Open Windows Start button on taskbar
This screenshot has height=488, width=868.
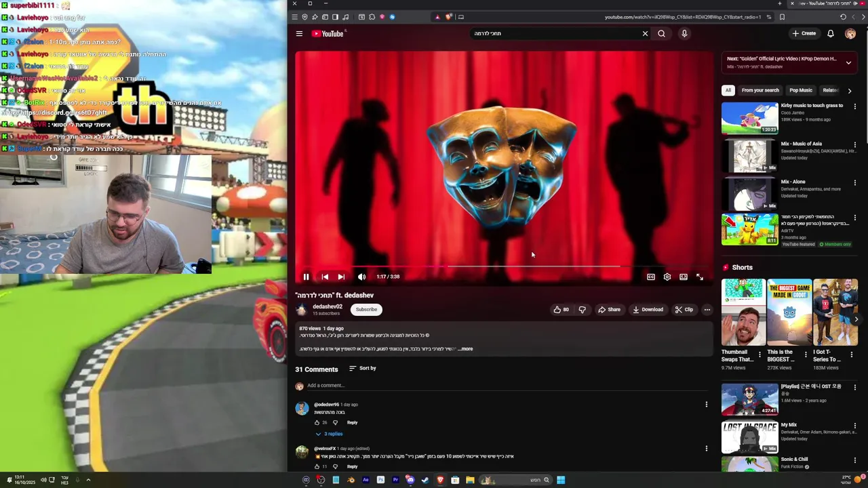point(561,480)
